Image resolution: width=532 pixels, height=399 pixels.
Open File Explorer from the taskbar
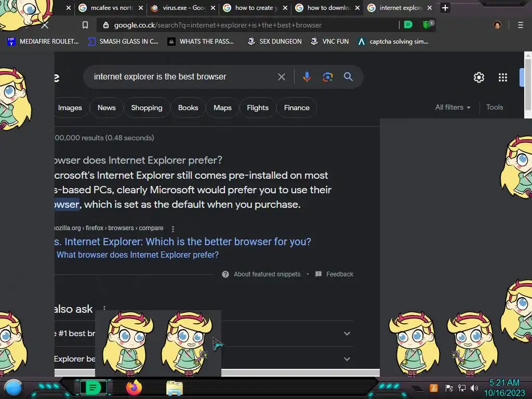pos(175,388)
